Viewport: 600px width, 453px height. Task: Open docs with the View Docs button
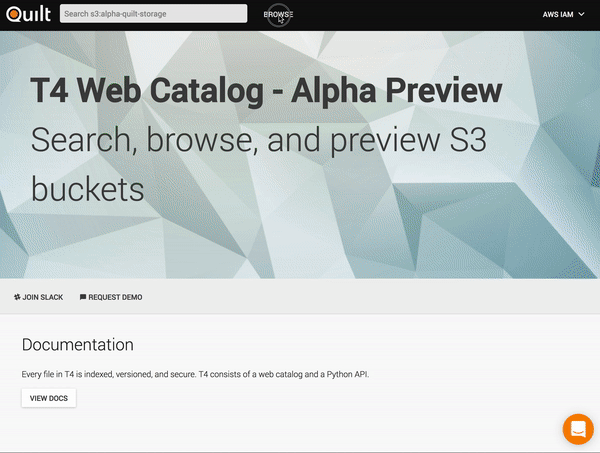coord(49,398)
